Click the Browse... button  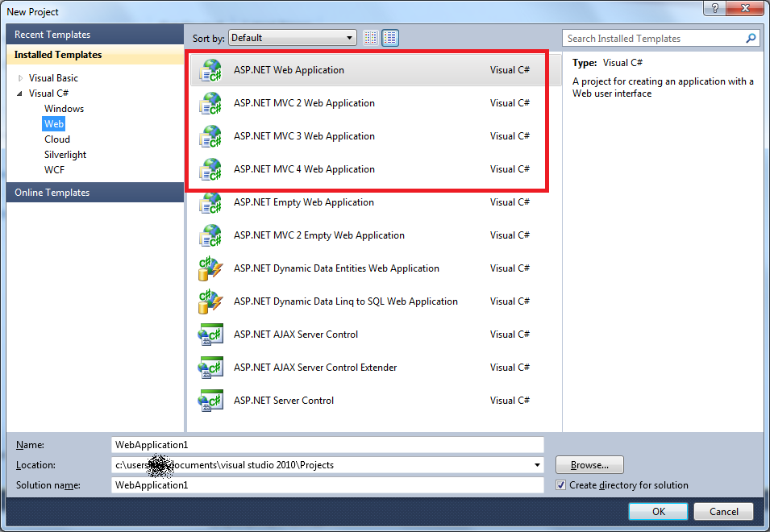tap(589, 465)
